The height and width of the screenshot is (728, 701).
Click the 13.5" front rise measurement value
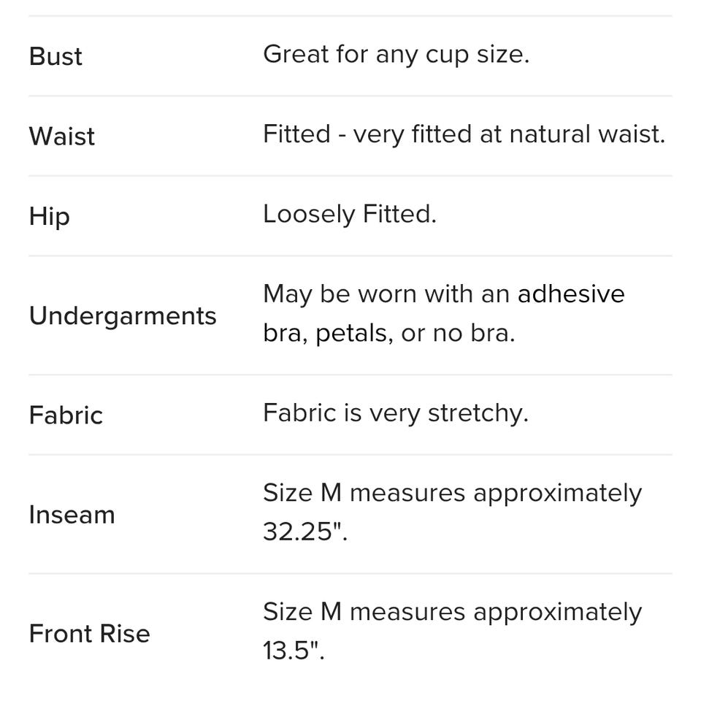294,651
